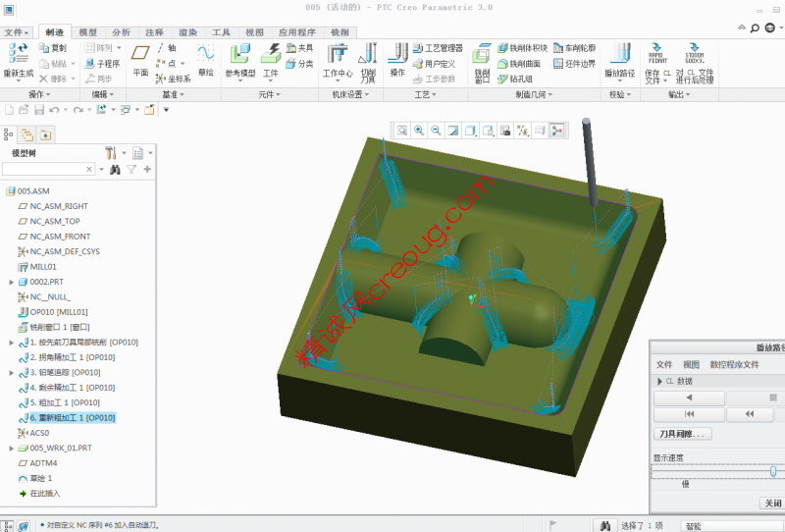Click rewind to start button
Viewport: 785px width, 532px height.
(x=689, y=414)
